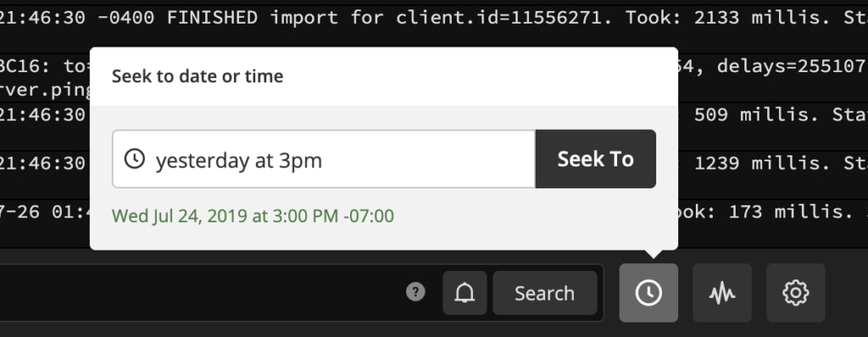Image resolution: width=868 pixels, height=337 pixels.
Task: Select the log entry showing "1239 millis"
Action: (x=434, y=164)
